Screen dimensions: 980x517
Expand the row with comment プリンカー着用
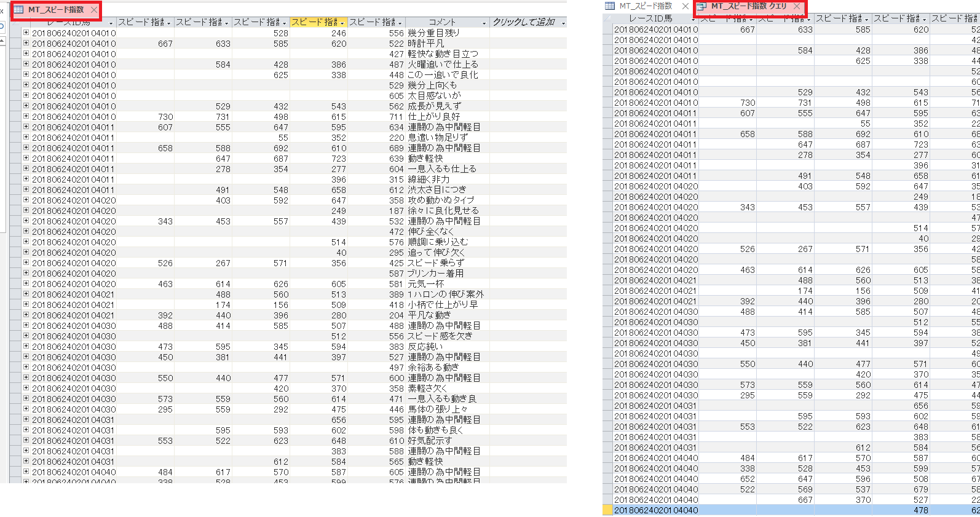[26, 273]
